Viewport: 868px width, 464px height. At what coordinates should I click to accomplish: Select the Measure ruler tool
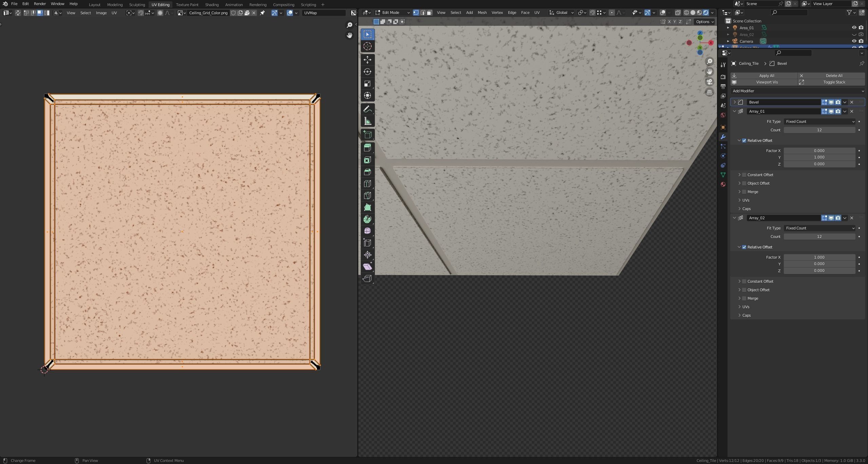[367, 121]
